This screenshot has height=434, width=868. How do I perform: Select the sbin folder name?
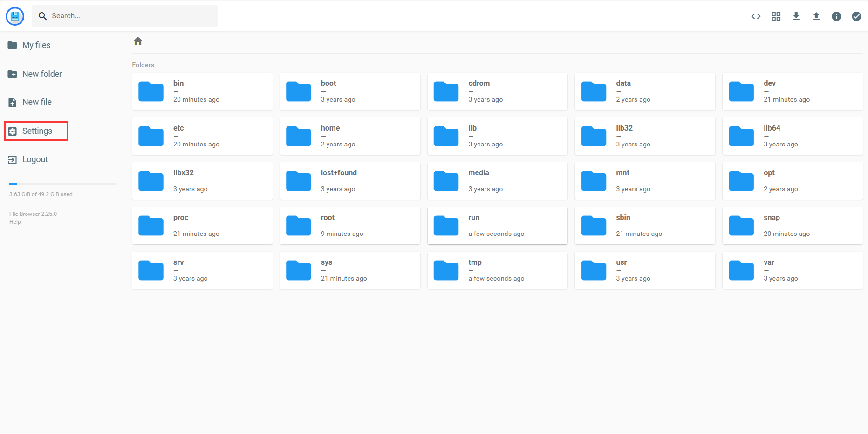click(x=623, y=218)
